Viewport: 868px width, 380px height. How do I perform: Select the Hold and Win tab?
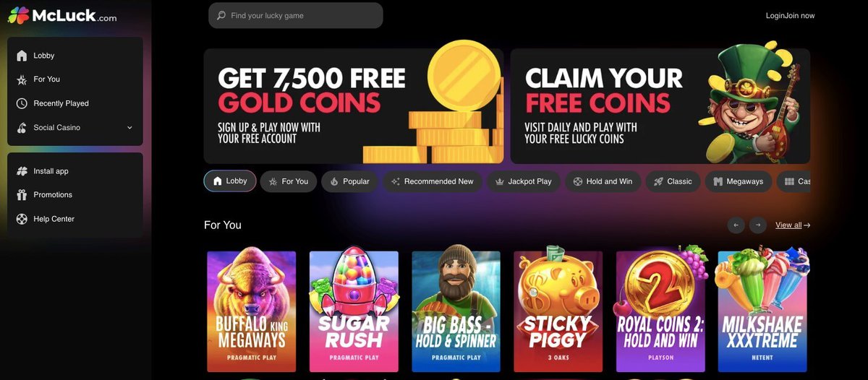[x=602, y=181]
